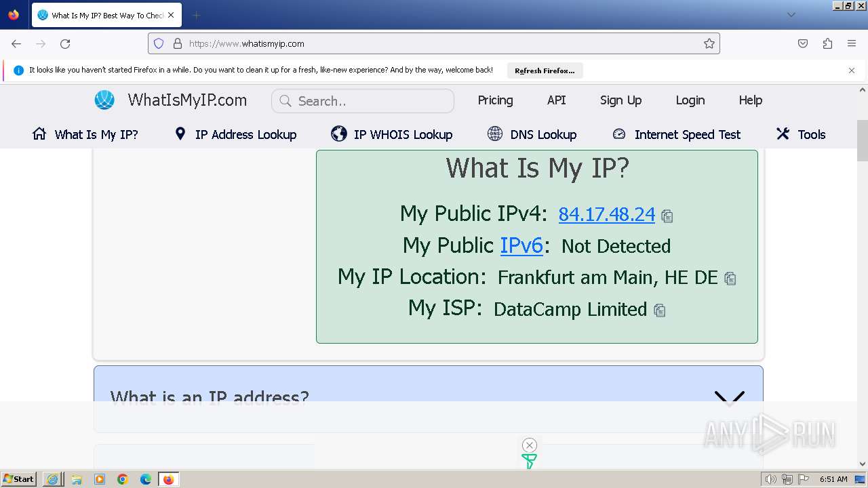Viewport: 868px width, 488px height.
Task: Click the DNS globe icon
Action: pyautogui.click(x=495, y=134)
